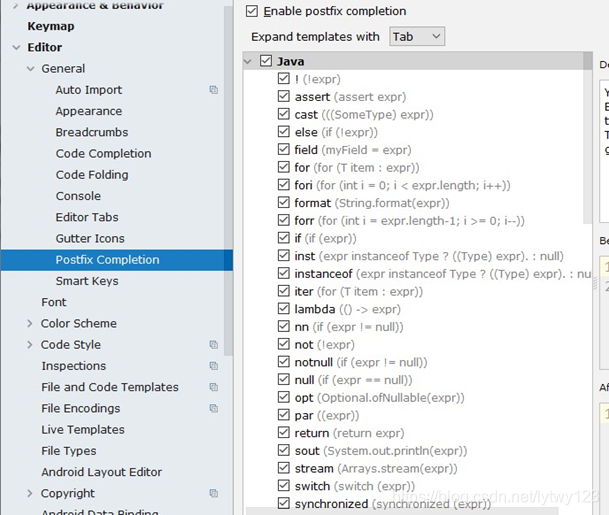
Task: Click the project-level icon next to Inspections
Action: [x=214, y=366]
